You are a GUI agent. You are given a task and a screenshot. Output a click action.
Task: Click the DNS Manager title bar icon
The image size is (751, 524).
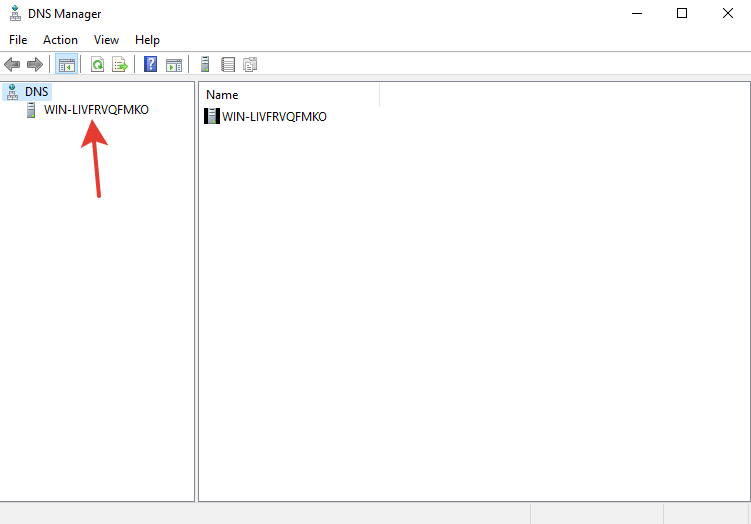pos(15,13)
